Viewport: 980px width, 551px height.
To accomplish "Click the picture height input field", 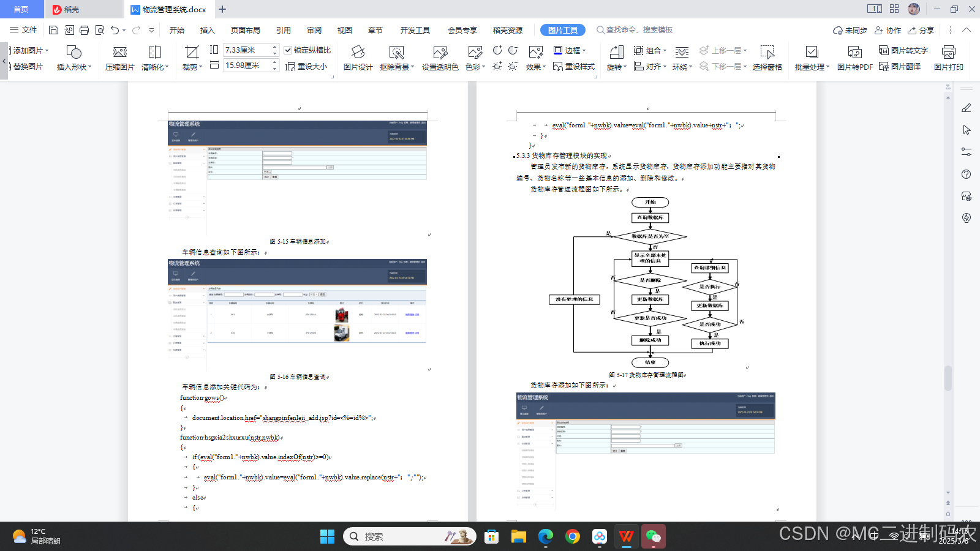I will tap(247, 50).
